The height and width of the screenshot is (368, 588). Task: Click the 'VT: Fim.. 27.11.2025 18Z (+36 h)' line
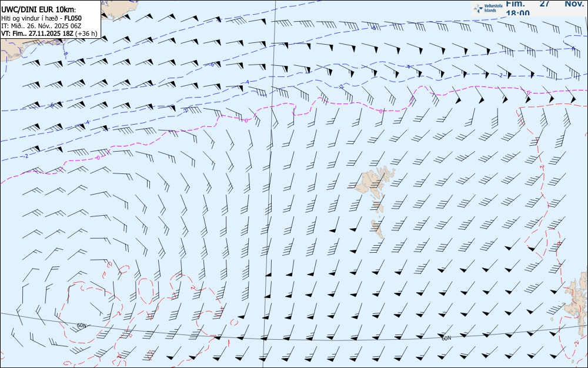tap(49, 34)
